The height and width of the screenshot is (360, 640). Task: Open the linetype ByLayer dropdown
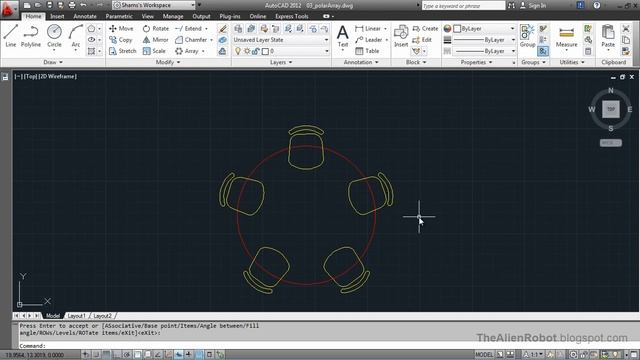[484, 51]
